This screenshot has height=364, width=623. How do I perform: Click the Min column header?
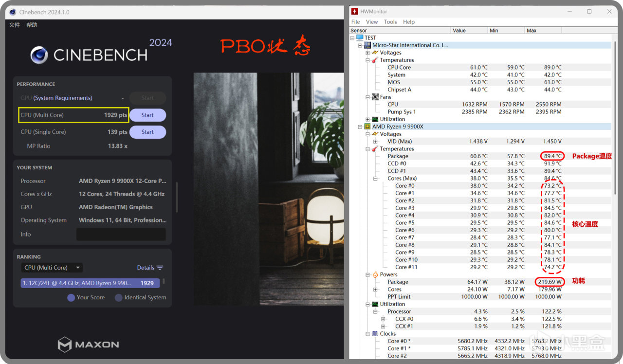pos(507,30)
